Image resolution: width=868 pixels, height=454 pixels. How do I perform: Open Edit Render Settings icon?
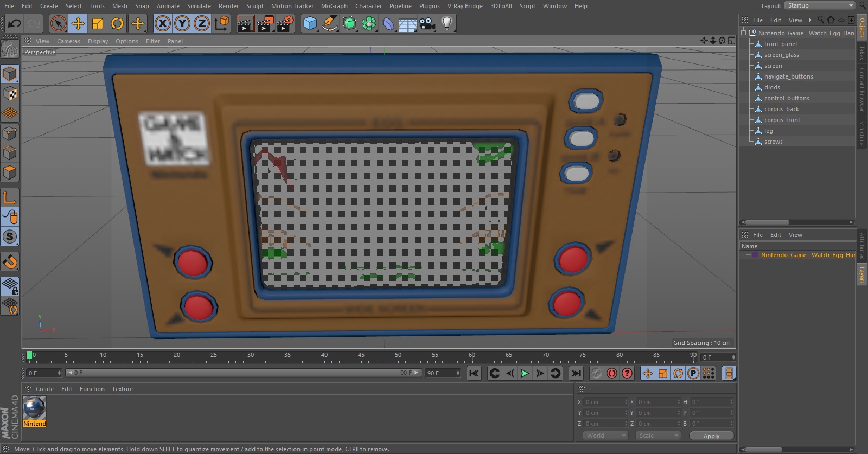tap(285, 23)
